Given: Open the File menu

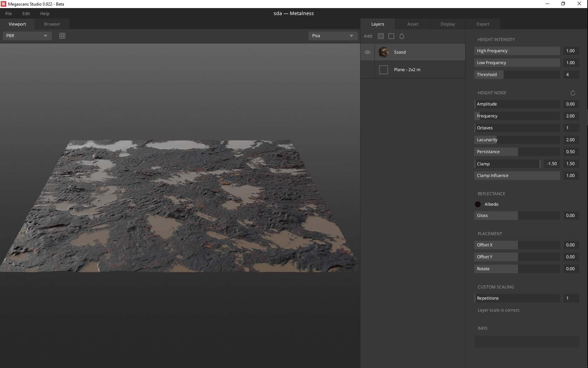Looking at the screenshot, I should coord(8,14).
